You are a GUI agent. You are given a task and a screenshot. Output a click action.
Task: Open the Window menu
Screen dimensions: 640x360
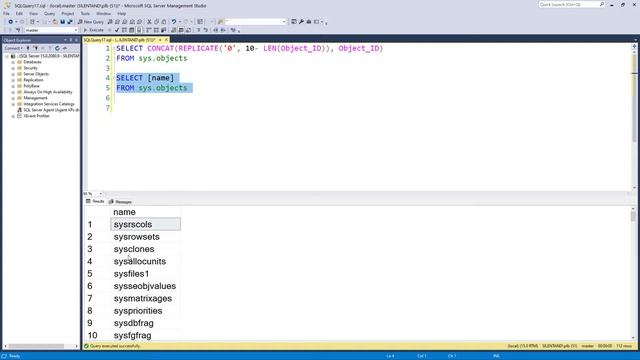(x=104, y=13)
